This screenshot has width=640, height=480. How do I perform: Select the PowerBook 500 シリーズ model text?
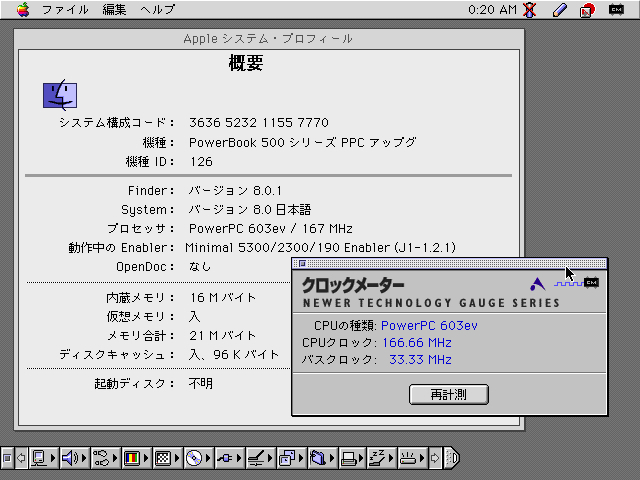302,142
